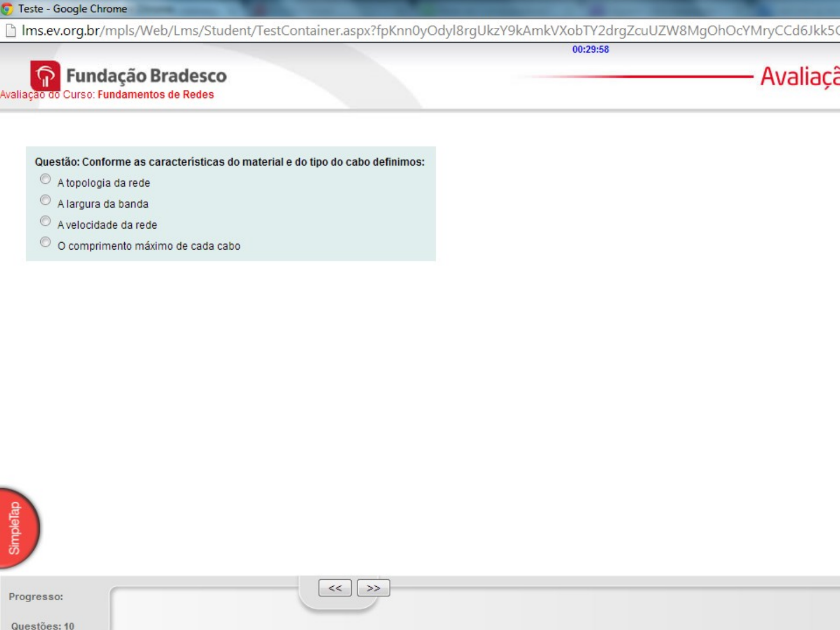Choose the 'A largura da banda' option
The width and height of the screenshot is (840, 630).
click(x=45, y=200)
